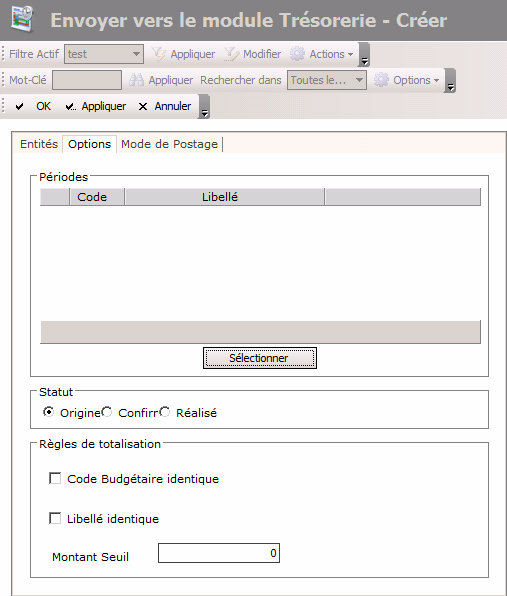Click the OK checkmark icon
507x596 pixels.
pos(19,106)
